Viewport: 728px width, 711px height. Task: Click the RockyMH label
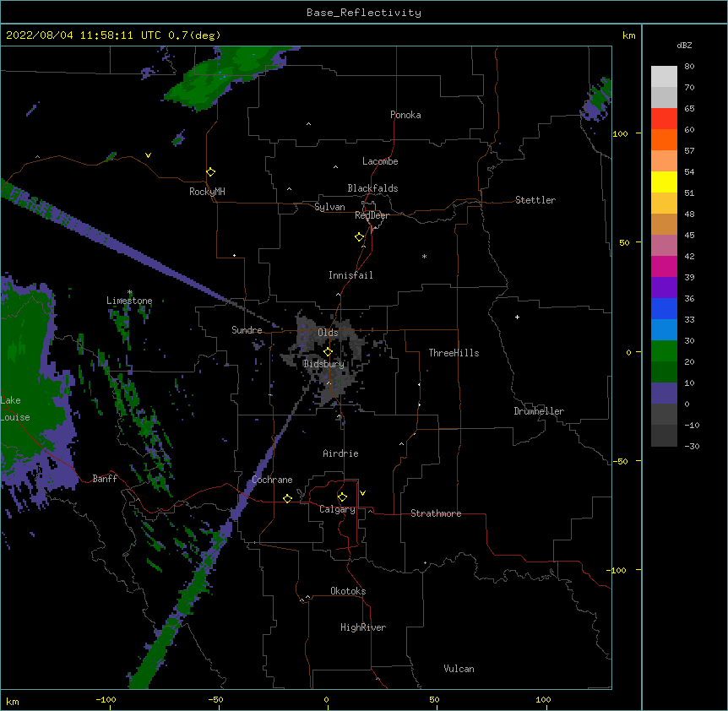coord(207,191)
